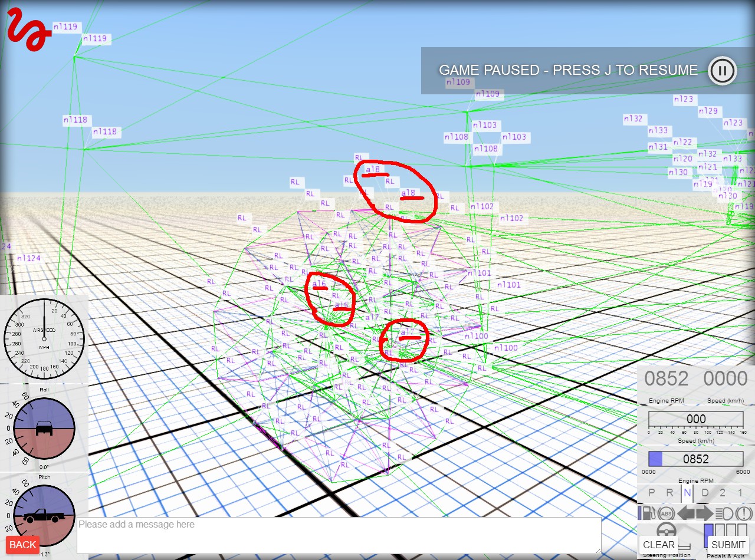Click the Speed km/h scale bar
The width and height of the screenshot is (755, 560).
pos(696,420)
